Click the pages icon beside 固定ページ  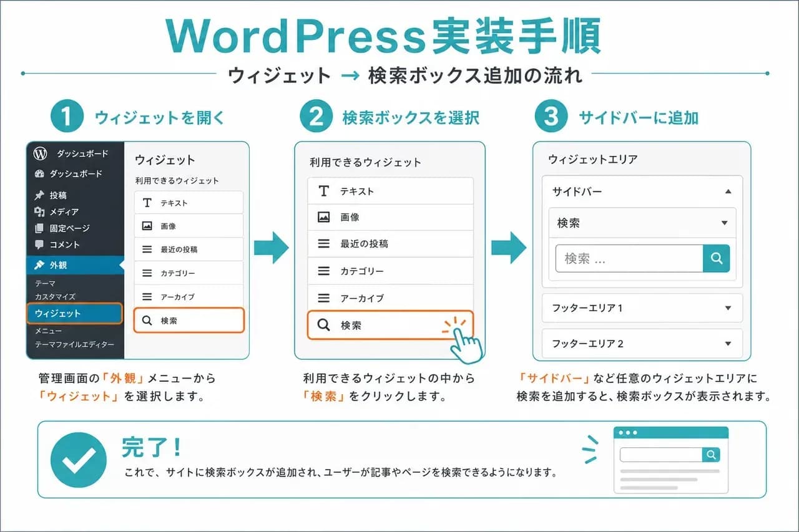click(40, 228)
